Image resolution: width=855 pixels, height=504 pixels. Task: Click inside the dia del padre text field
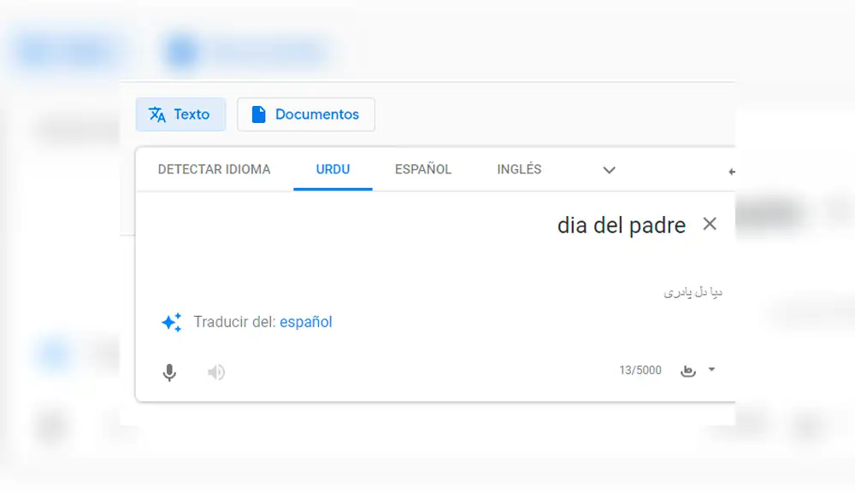click(x=622, y=225)
